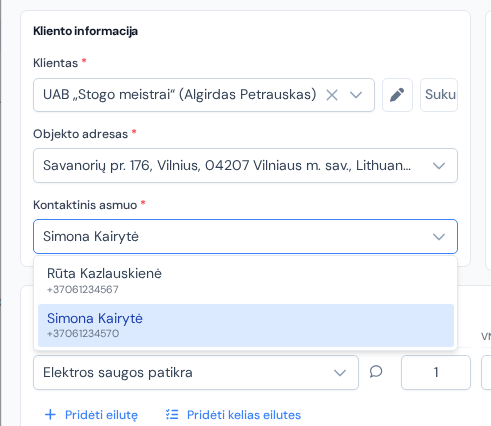Click the plus icon beside Pridėti eilutę
491x426 pixels.
(x=50, y=415)
